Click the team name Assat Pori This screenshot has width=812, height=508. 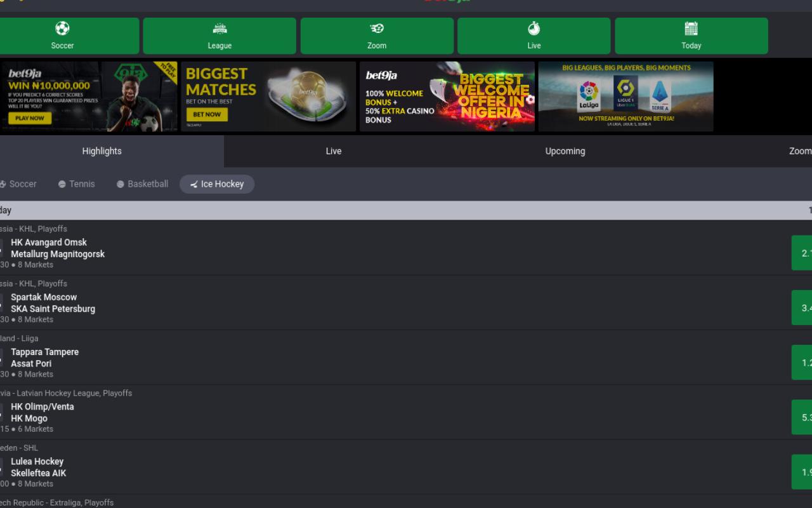click(x=31, y=364)
